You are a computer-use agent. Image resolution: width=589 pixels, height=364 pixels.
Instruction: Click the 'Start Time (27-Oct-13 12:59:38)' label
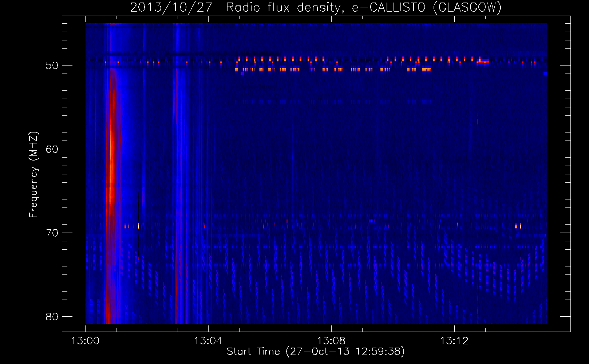(x=316, y=351)
